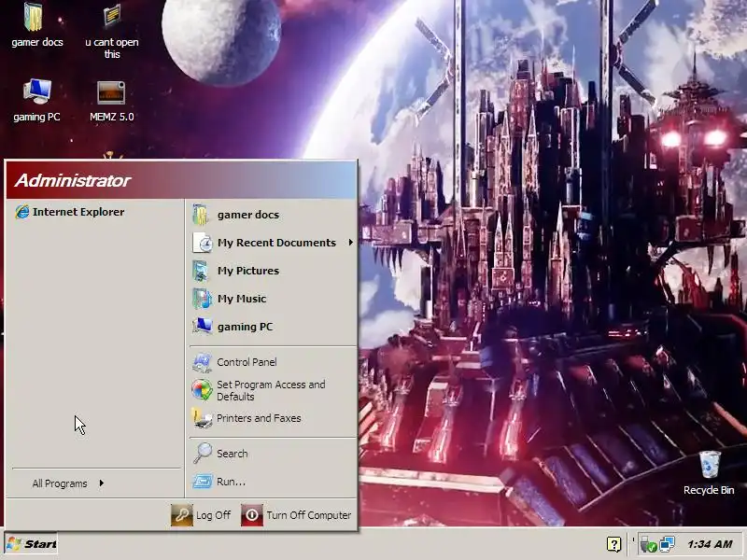The image size is (747, 560).
Task: Click the Log Off text label
Action: pos(213,515)
